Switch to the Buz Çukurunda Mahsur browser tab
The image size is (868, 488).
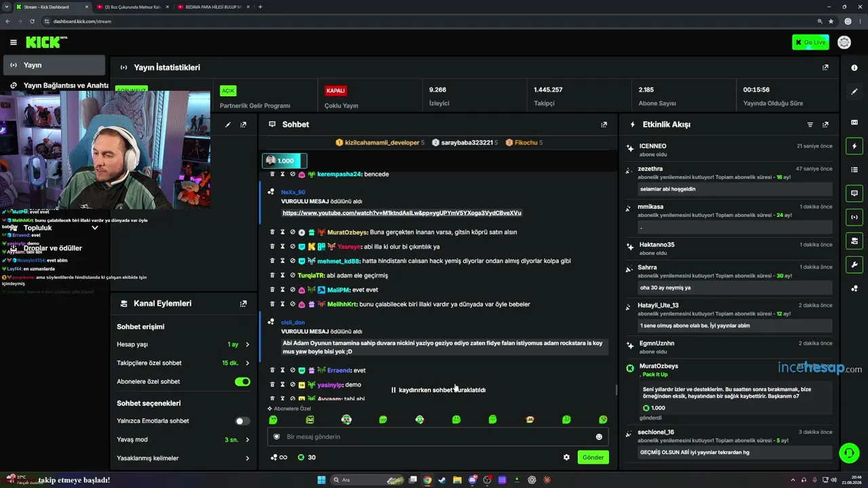tap(132, 7)
